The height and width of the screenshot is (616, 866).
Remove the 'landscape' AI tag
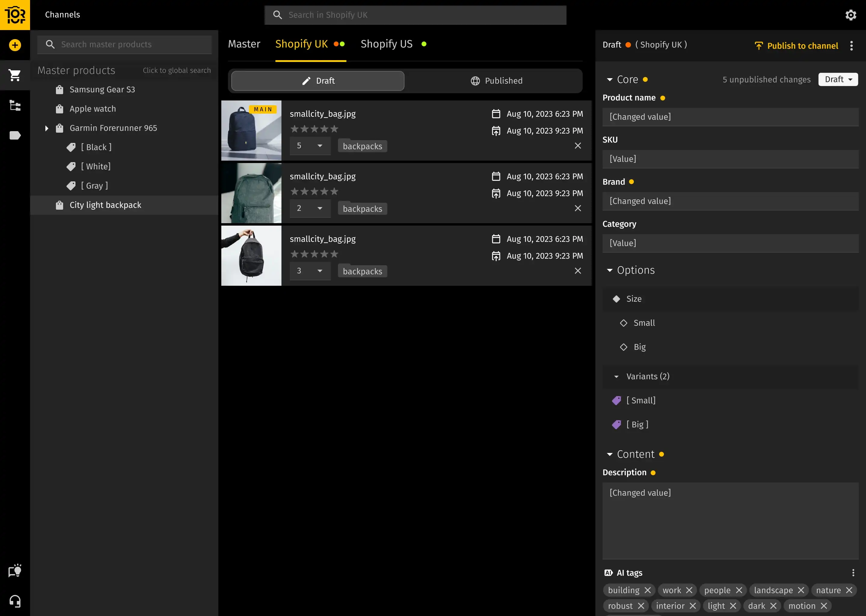point(801,590)
